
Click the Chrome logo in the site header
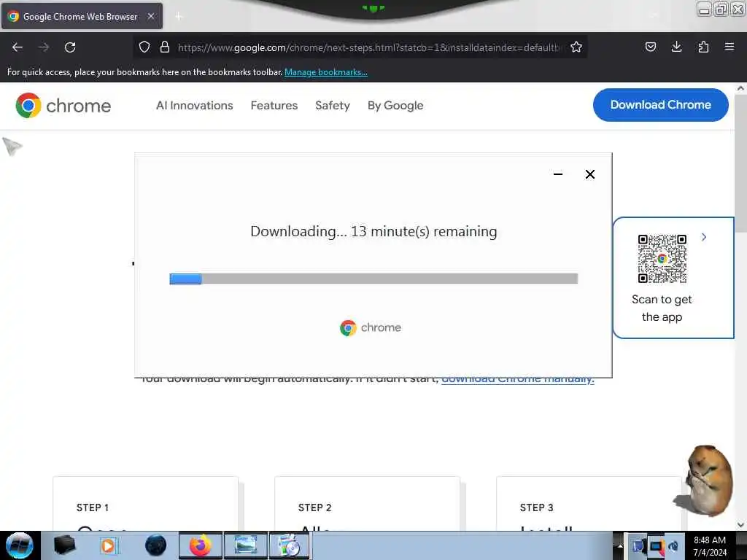coord(63,105)
